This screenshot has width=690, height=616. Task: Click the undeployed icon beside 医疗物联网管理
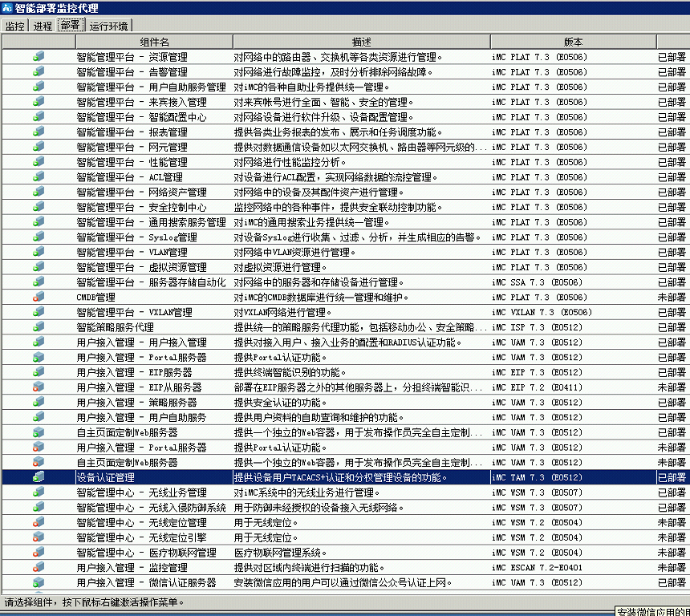coord(39,552)
